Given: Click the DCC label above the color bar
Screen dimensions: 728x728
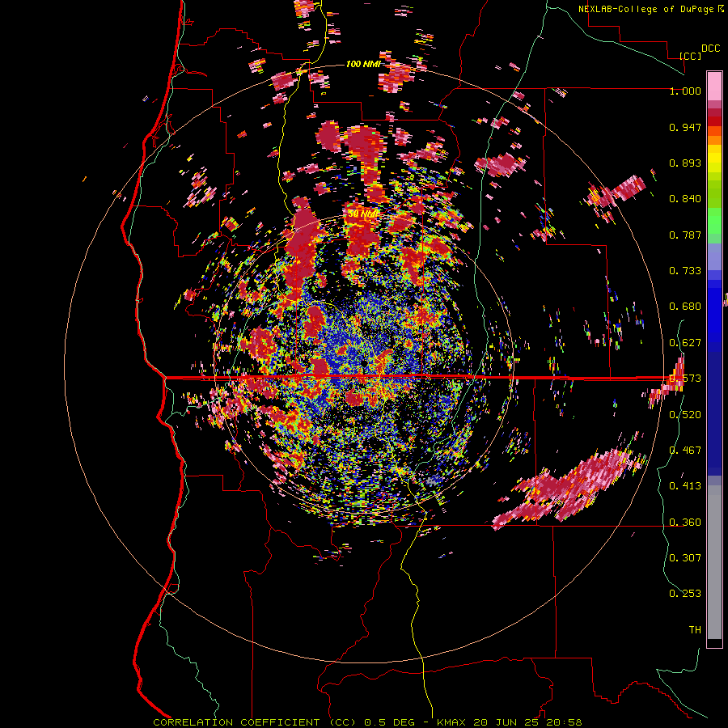Looking at the screenshot, I should [710, 49].
